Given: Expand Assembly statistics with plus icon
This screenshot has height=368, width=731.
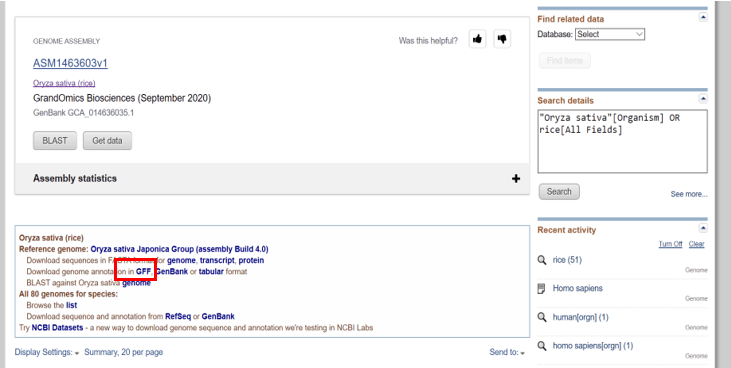Looking at the screenshot, I should pyautogui.click(x=516, y=179).
